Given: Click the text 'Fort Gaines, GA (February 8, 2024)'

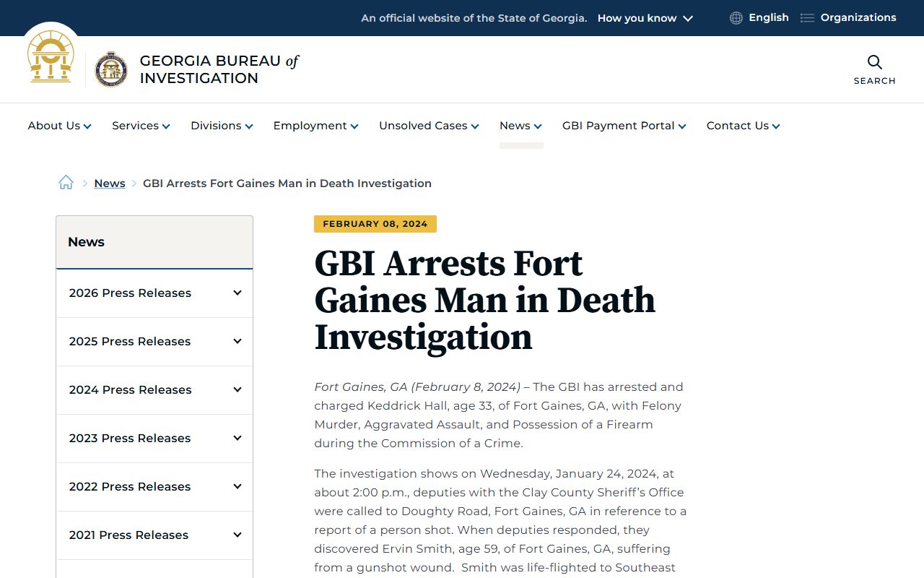Looking at the screenshot, I should [x=417, y=387].
